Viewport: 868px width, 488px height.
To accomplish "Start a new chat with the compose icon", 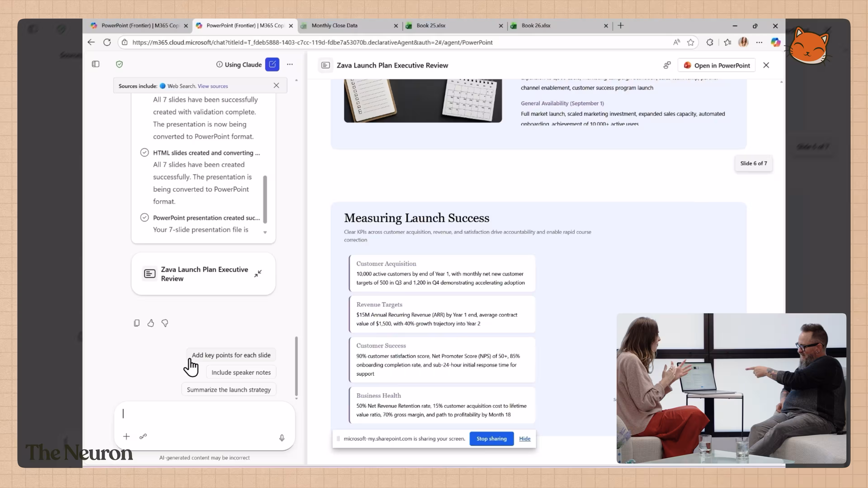I will [x=272, y=64].
